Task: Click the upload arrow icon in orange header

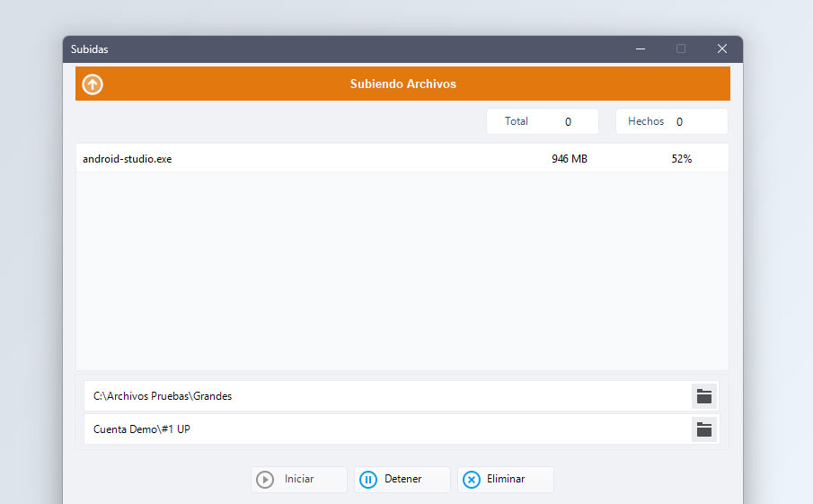Action: [x=93, y=84]
